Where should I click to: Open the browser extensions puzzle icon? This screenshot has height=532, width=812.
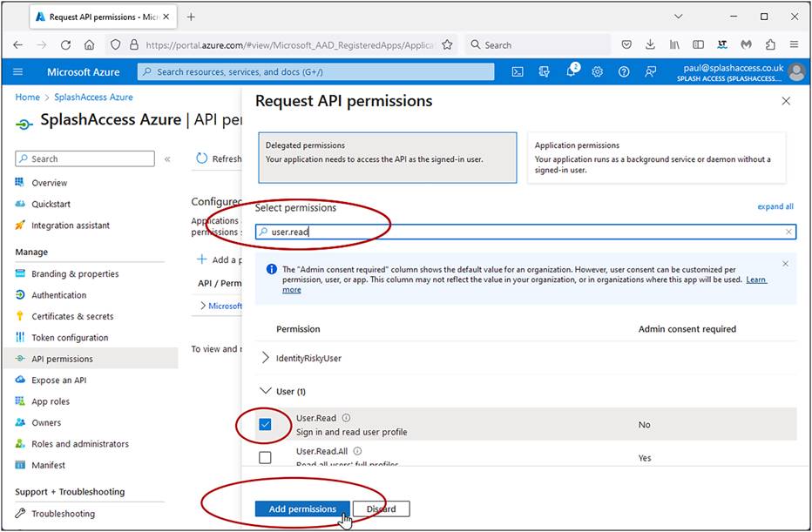770,45
